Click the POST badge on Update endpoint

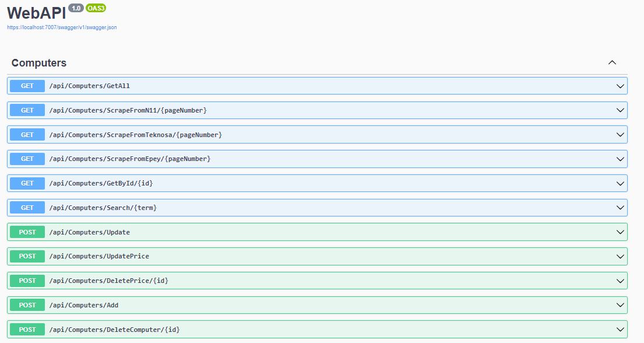coord(26,232)
